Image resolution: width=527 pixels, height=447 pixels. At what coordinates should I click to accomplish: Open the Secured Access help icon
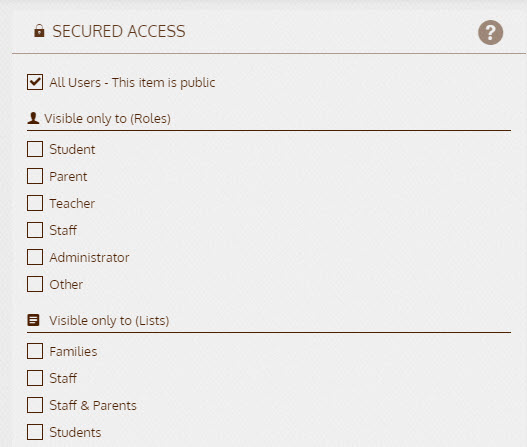(x=490, y=32)
